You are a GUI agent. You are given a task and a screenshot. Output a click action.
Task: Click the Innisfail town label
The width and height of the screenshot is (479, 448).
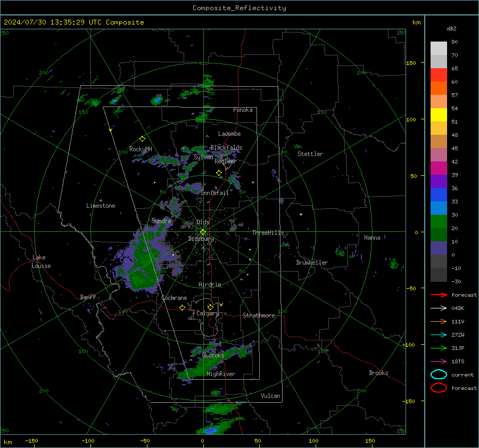point(214,193)
